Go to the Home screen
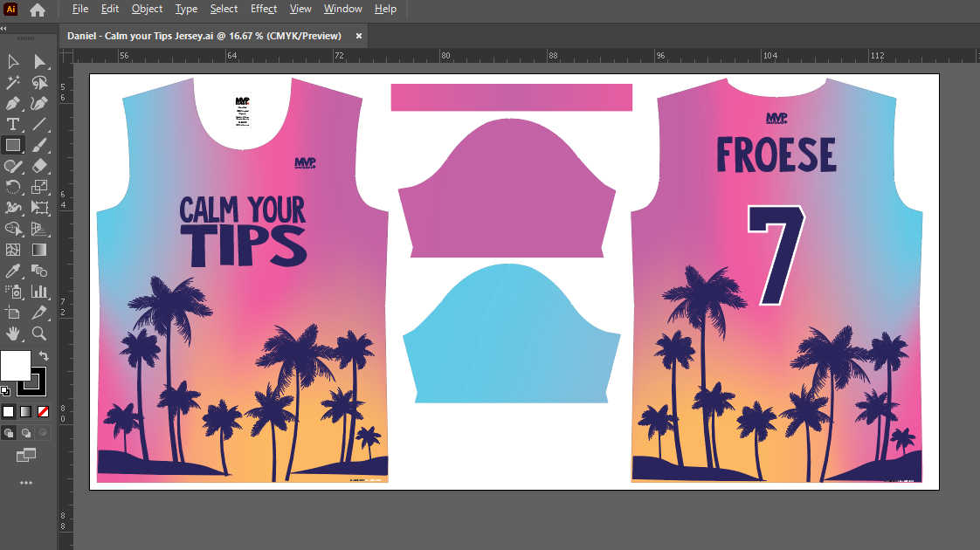This screenshot has height=550, width=980. point(38,10)
